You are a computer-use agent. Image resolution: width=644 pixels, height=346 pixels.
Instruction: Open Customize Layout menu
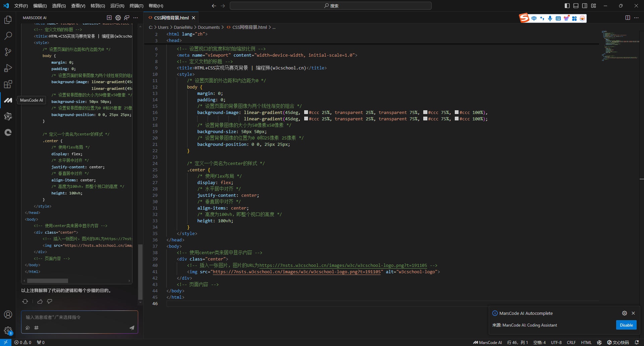(x=594, y=6)
